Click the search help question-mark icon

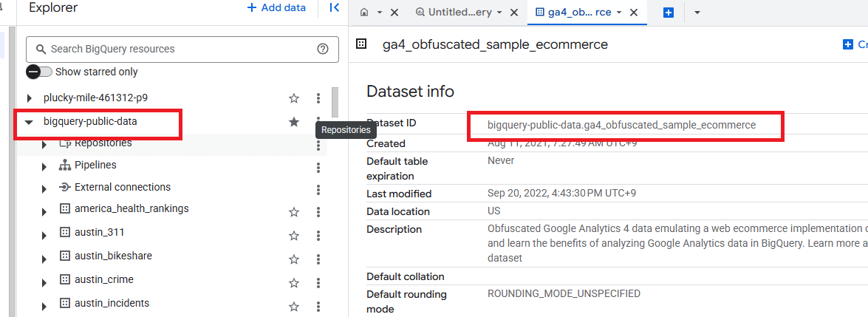pos(322,50)
